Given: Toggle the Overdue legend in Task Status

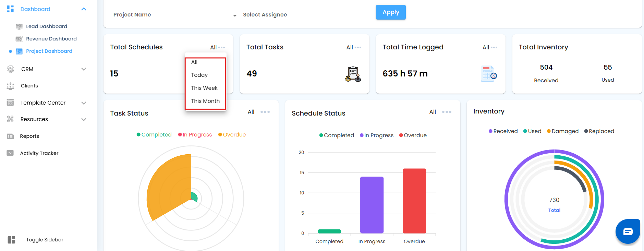Looking at the screenshot, I should (x=232, y=135).
